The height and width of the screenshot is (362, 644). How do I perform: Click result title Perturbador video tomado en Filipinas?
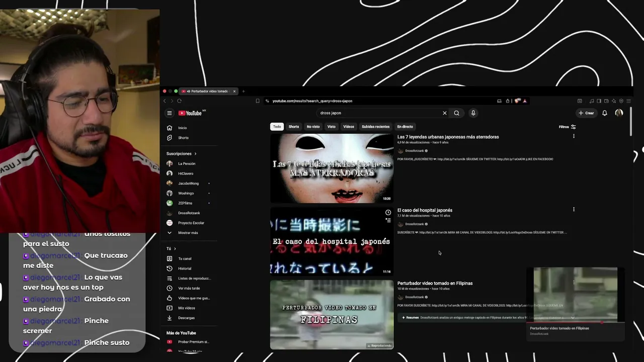pyautogui.click(x=435, y=283)
